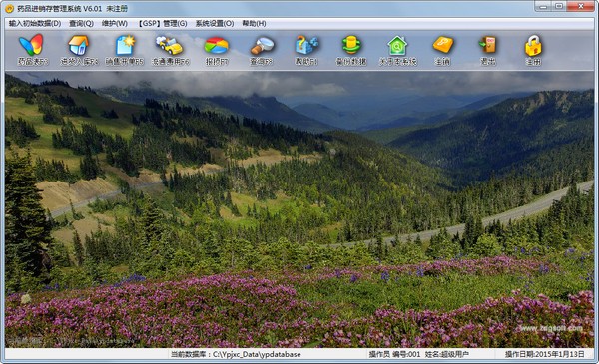Click the 退出 exit door icon
Image resolution: width=599 pixels, height=364 pixels.
point(488,50)
